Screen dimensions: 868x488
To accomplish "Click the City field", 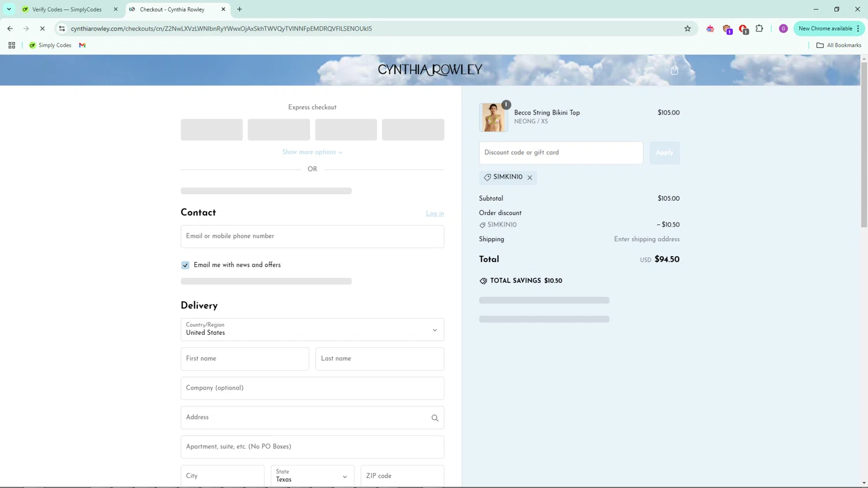I will coord(222,476).
